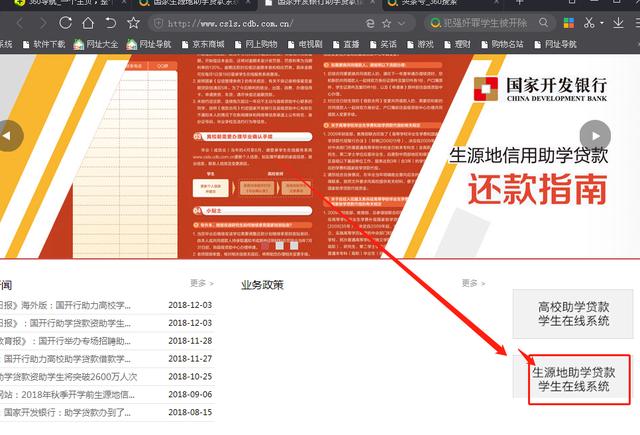Image resolution: width=640 pixels, height=435 pixels.
Task: Open the 电视剧 bookmark
Action: (x=305, y=44)
